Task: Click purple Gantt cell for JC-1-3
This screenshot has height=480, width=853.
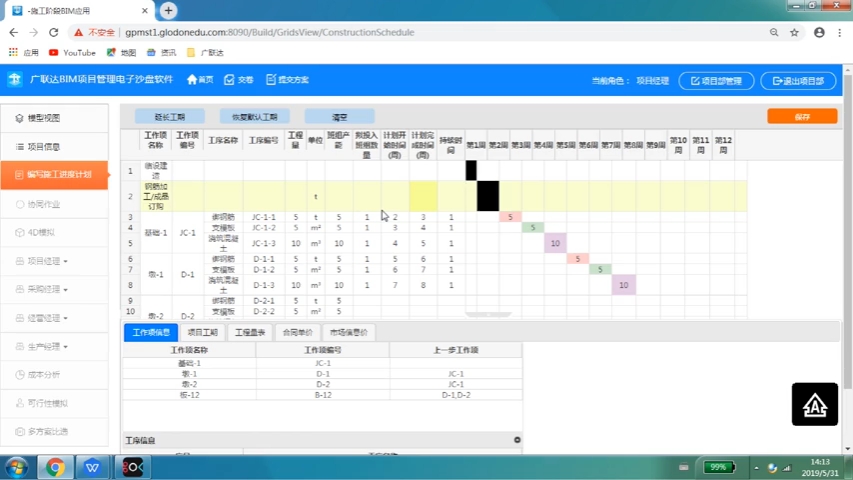Action: click(555, 243)
